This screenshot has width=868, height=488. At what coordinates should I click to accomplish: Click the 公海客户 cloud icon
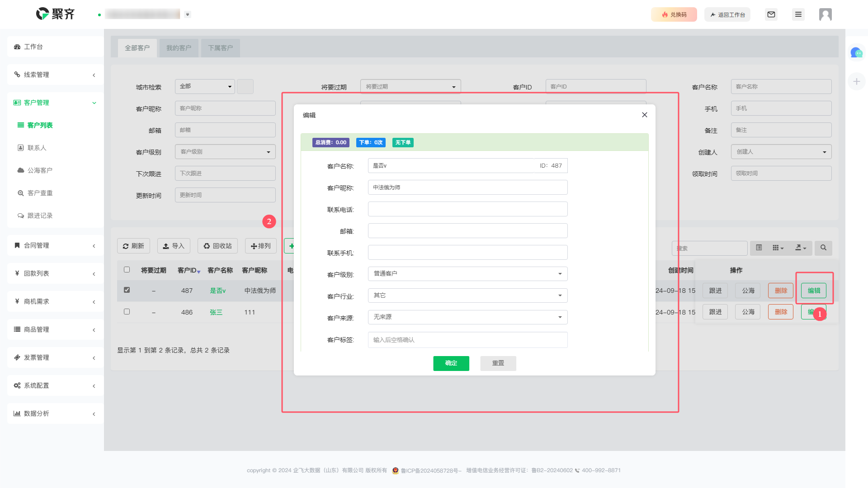pos(21,170)
